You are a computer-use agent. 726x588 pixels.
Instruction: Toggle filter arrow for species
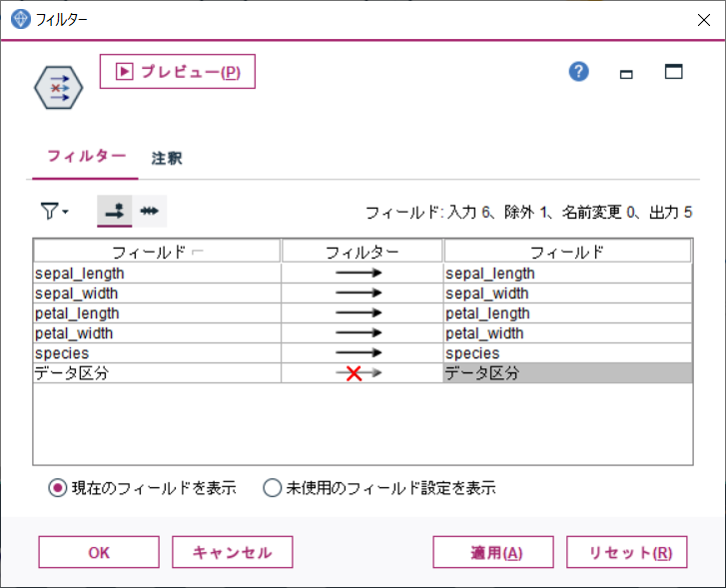point(359,352)
